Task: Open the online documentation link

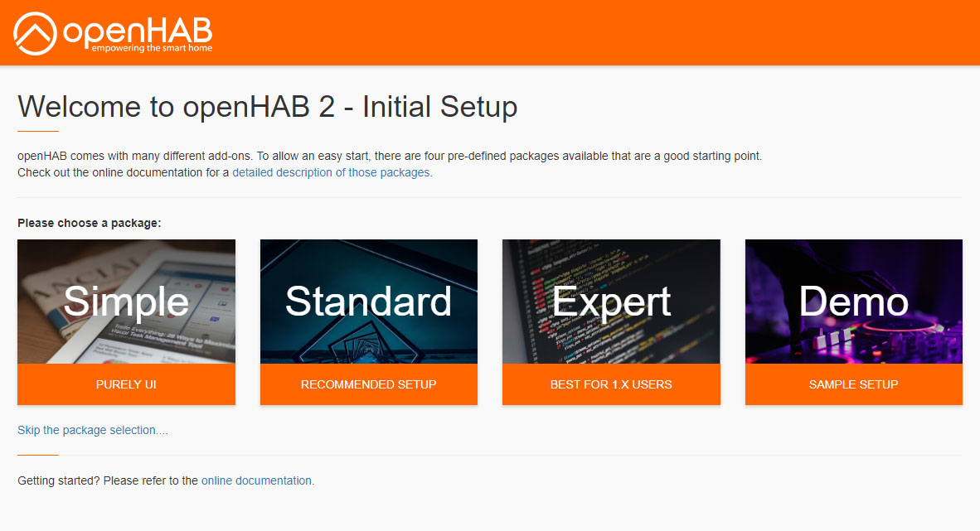Action: (x=256, y=480)
